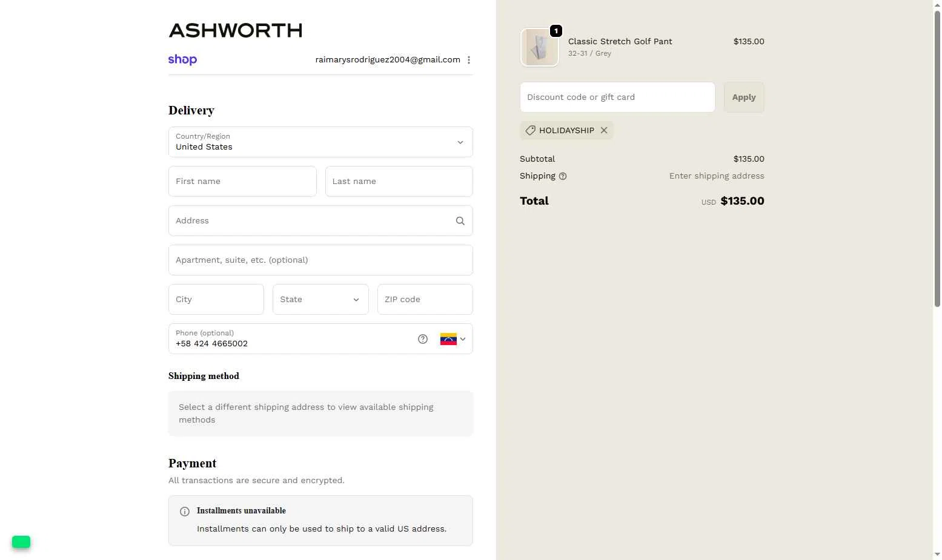This screenshot has width=942, height=560.
Task: Click the Classic Stretch Golf Pant thumbnail
Action: [539, 47]
